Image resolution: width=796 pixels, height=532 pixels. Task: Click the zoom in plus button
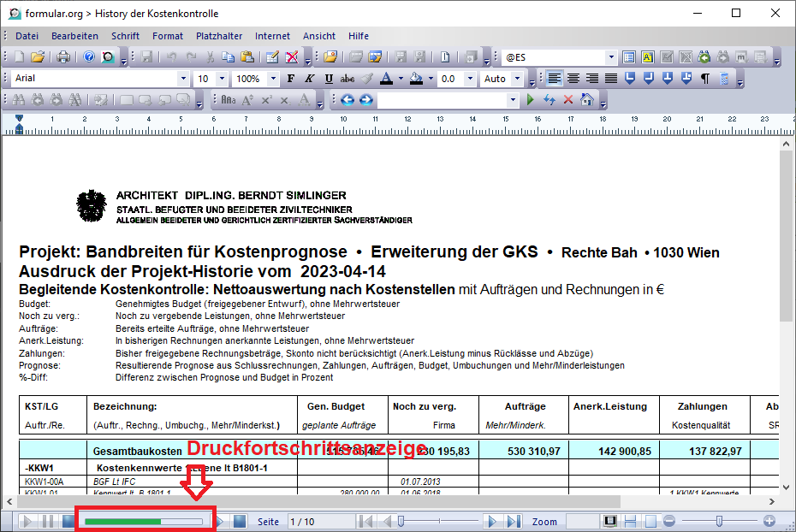tap(769, 521)
